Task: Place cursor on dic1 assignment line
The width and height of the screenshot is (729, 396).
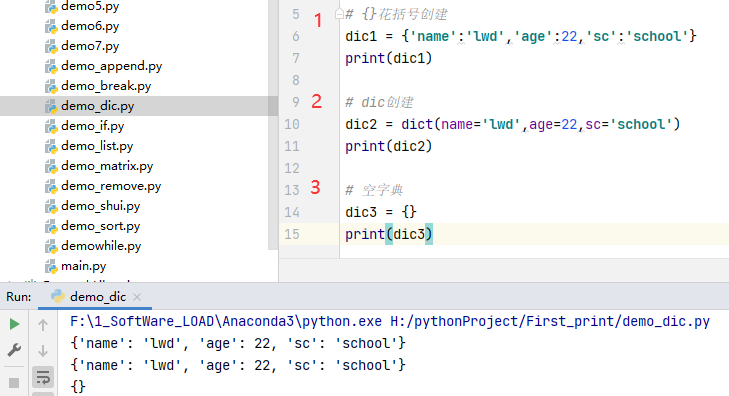Action: [x=521, y=36]
